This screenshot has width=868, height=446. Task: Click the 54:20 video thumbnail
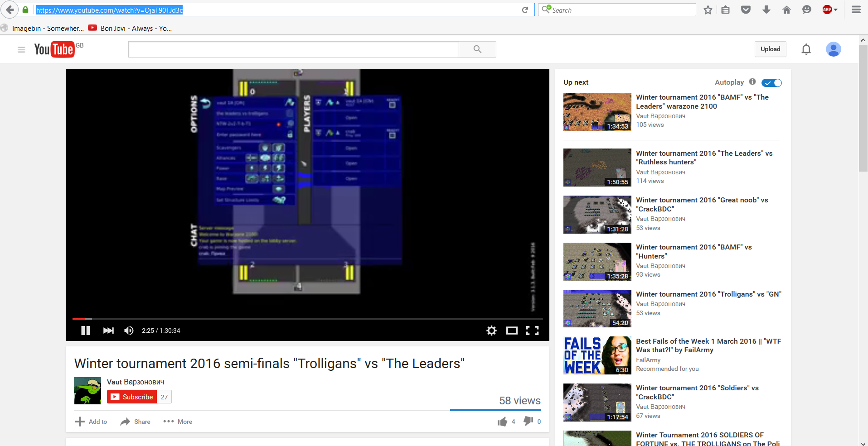[x=597, y=309]
